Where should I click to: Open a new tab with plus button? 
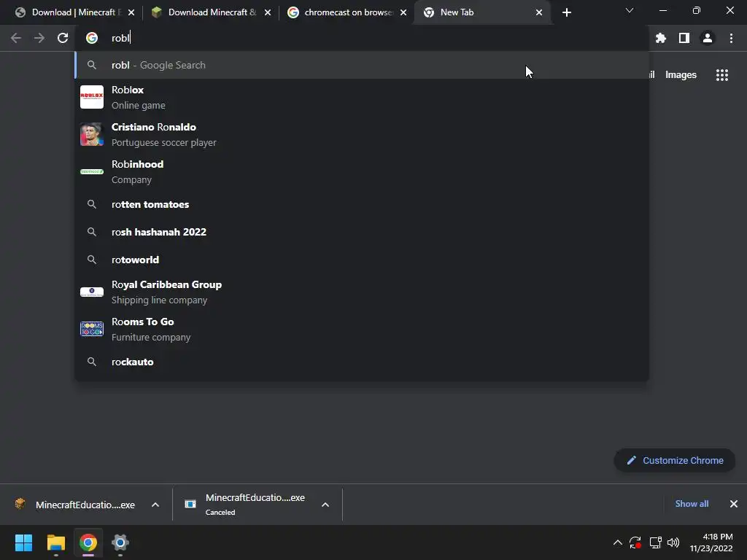coord(566,12)
